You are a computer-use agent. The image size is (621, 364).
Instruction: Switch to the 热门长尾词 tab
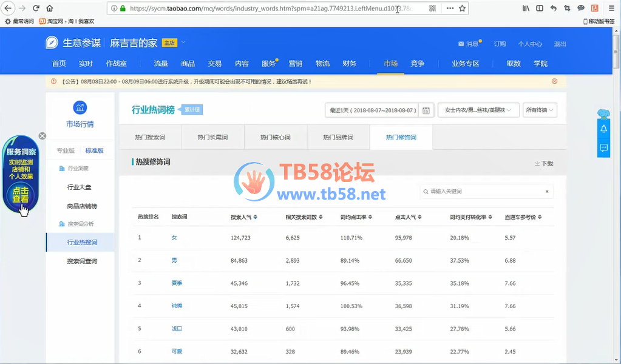tap(212, 138)
